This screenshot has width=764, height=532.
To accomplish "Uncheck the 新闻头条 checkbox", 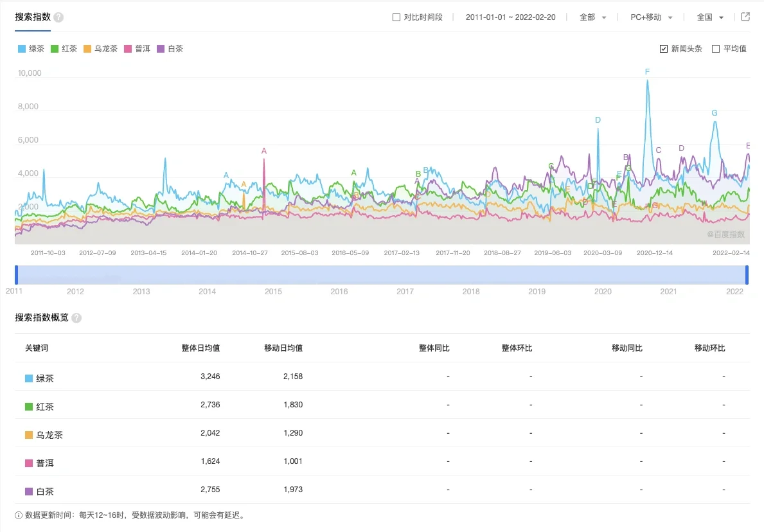I will [663, 49].
